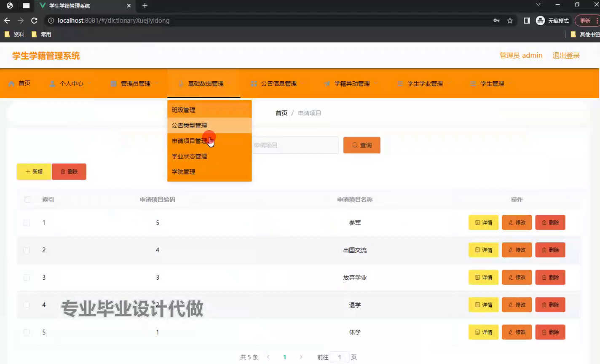The width and height of the screenshot is (600, 364).
Task: Click 首页 breadcrumb link
Action: tap(281, 113)
